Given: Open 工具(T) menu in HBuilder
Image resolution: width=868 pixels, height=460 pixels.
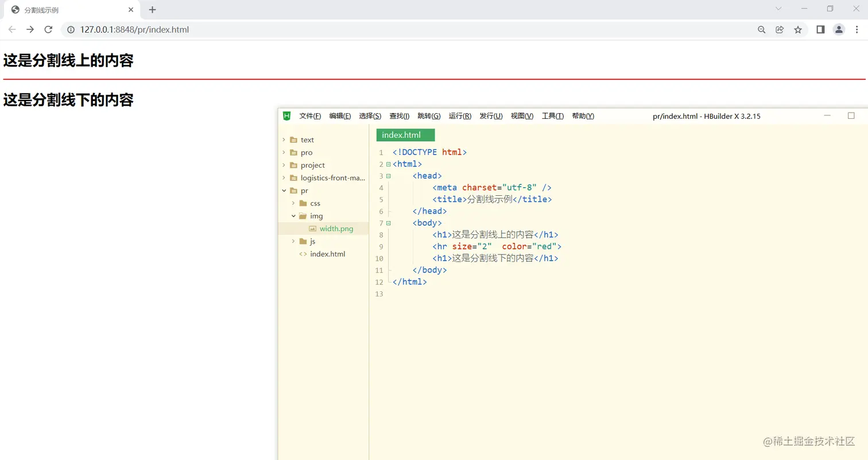Looking at the screenshot, I should (553, 116).
